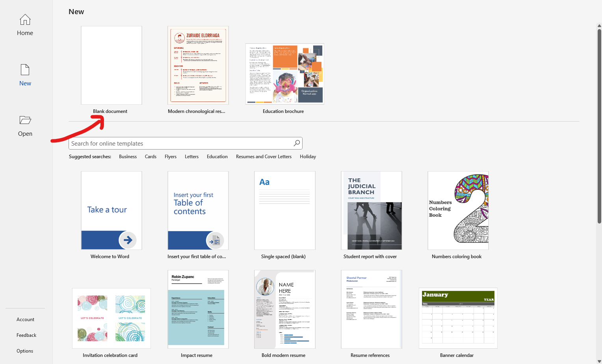Select the Numbers coloring book template

click(457, 211)
